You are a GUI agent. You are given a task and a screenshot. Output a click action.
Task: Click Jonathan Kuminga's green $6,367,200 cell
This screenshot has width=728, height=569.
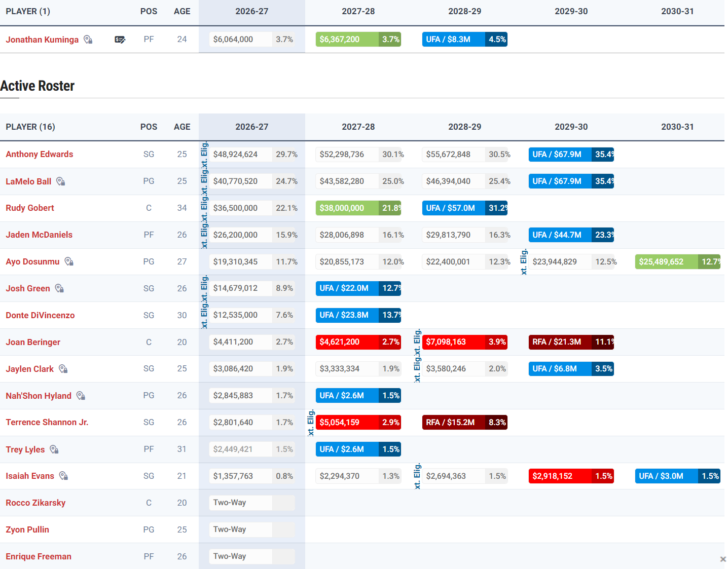pos(358,39)
